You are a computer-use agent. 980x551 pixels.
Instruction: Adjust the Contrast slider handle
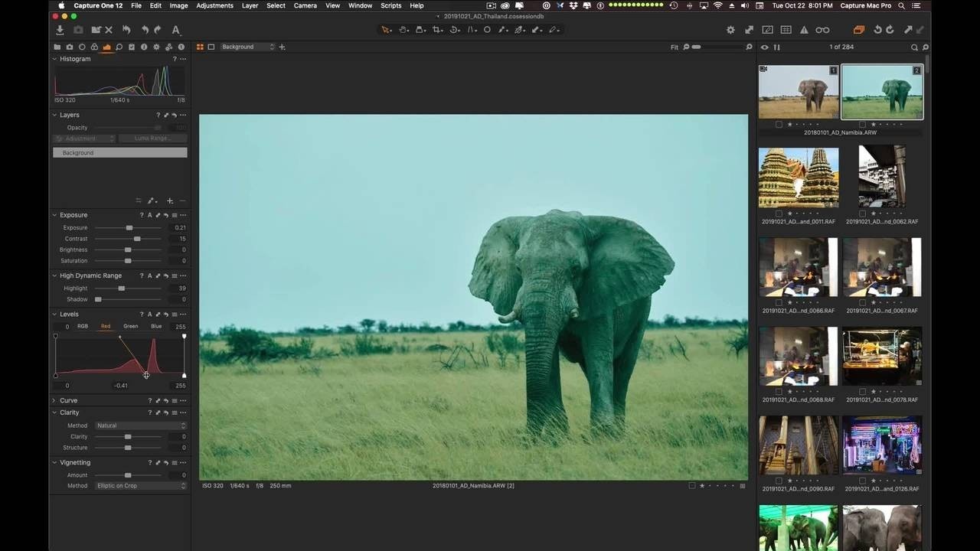pos(137,239)
